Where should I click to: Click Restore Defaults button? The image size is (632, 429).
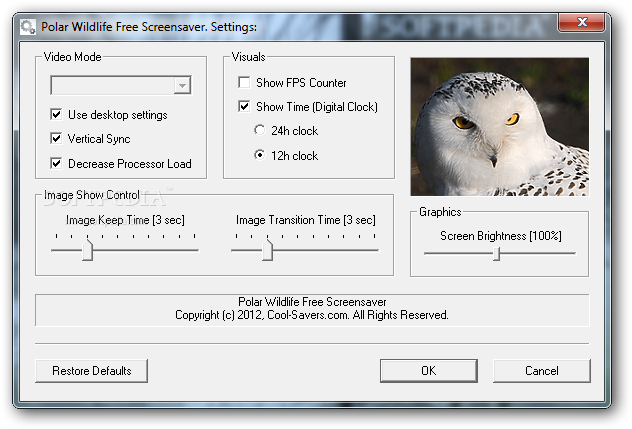tap(91, 371)
